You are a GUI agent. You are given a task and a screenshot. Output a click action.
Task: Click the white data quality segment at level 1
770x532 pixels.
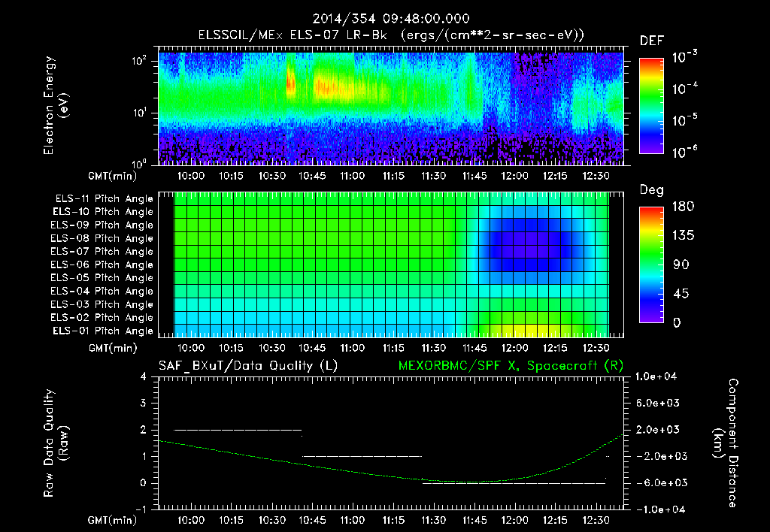click(362, 456)
